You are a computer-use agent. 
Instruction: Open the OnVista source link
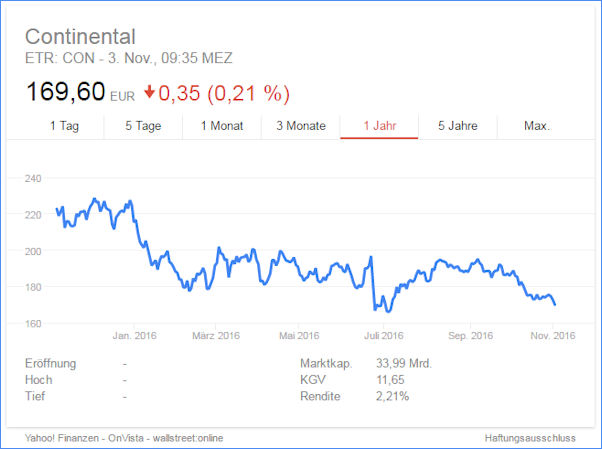(x=126, y=438)
